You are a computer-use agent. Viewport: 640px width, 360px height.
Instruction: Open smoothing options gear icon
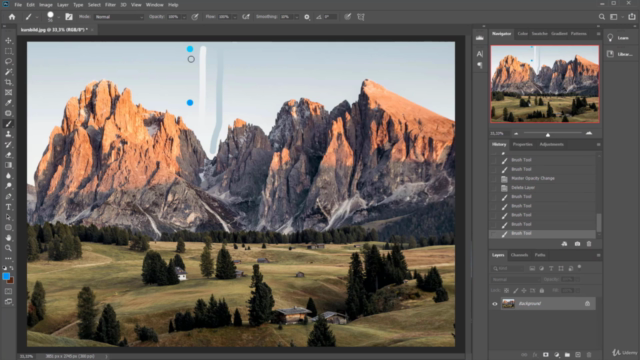307,17
